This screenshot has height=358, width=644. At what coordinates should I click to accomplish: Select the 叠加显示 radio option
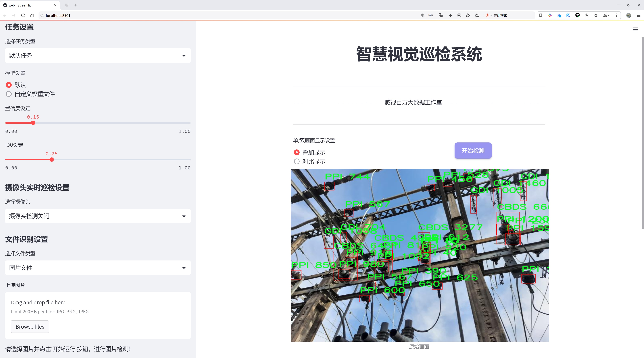pos(297,152)
